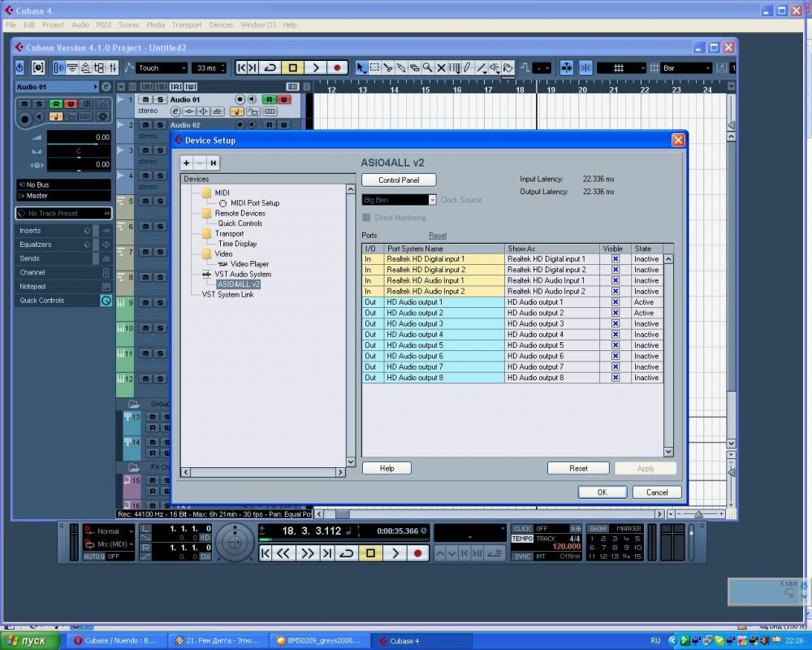Viewport: 812px width, 650px height.
Task: Click the Control Panel button
Action: coord(399,180)
